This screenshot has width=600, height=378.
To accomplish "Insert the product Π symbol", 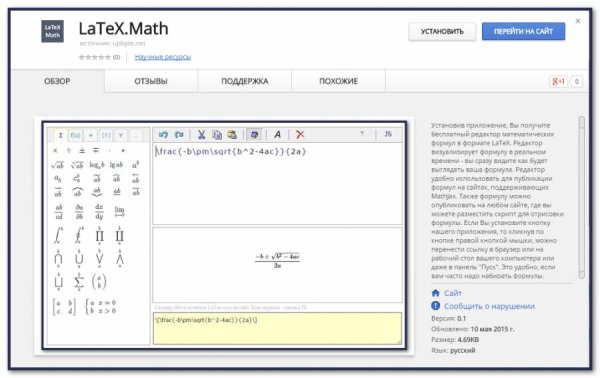I will coord(99,235).
